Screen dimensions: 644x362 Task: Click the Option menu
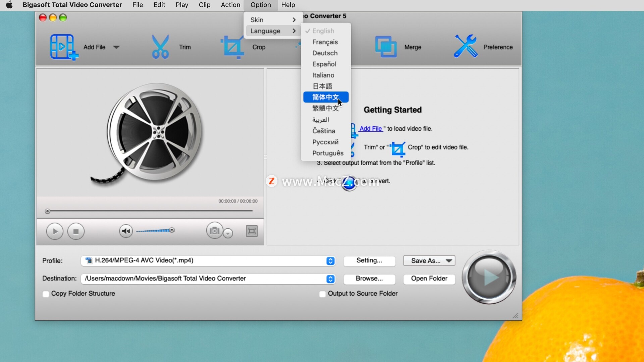261,5
